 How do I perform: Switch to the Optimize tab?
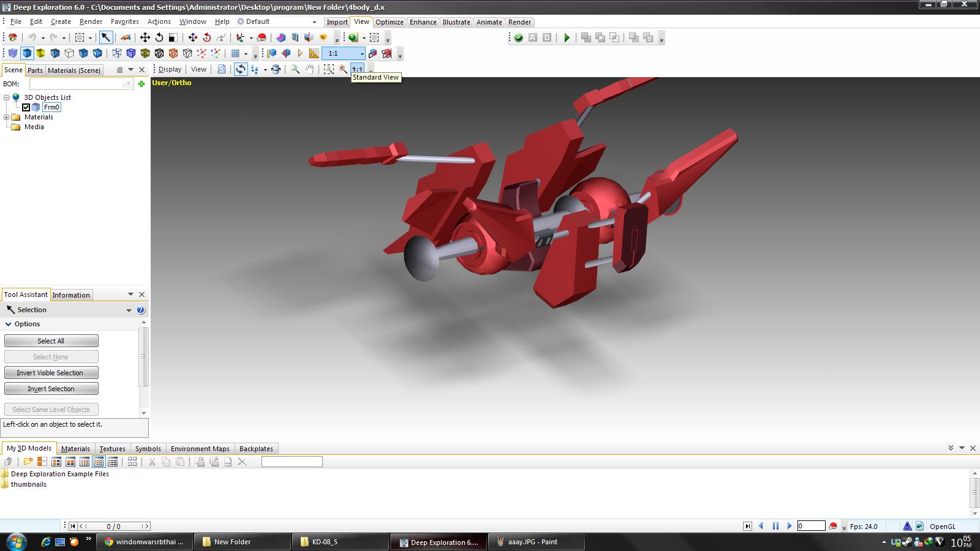[x=390, y=21]
